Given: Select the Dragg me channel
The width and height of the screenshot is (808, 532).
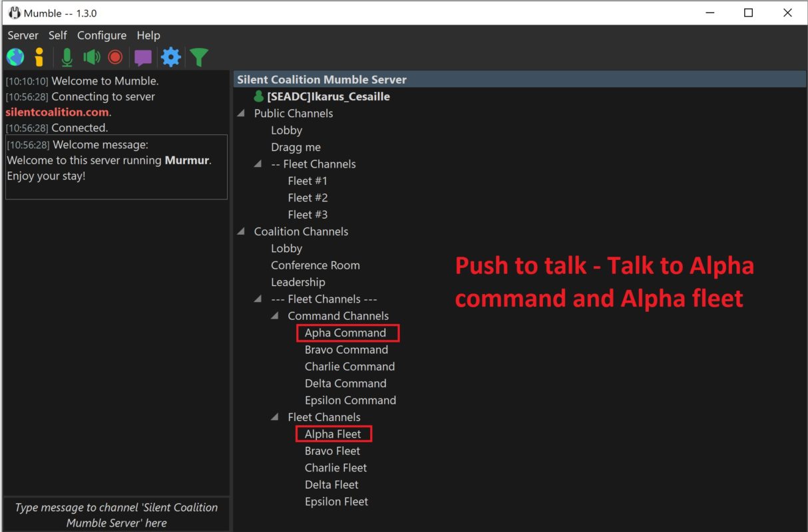Looking at the screenshot, I should point(296,147).
